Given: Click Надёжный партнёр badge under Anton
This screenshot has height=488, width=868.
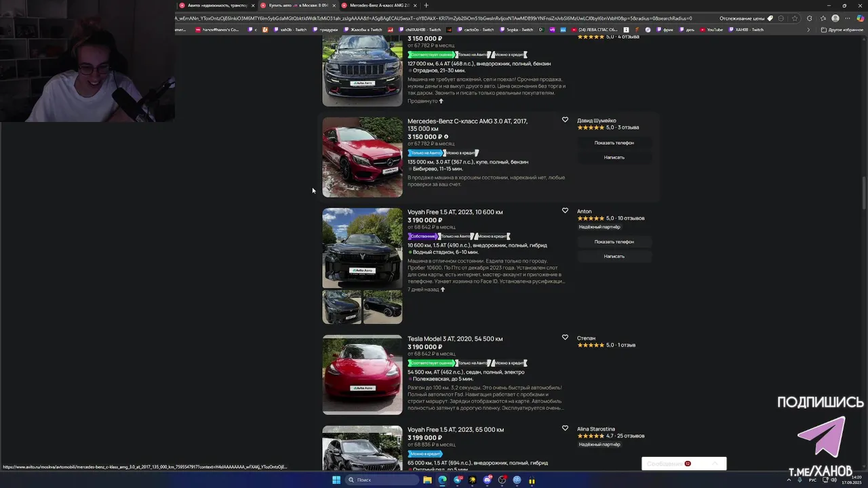Looking at the screenshot, I should tap(599, 227).
